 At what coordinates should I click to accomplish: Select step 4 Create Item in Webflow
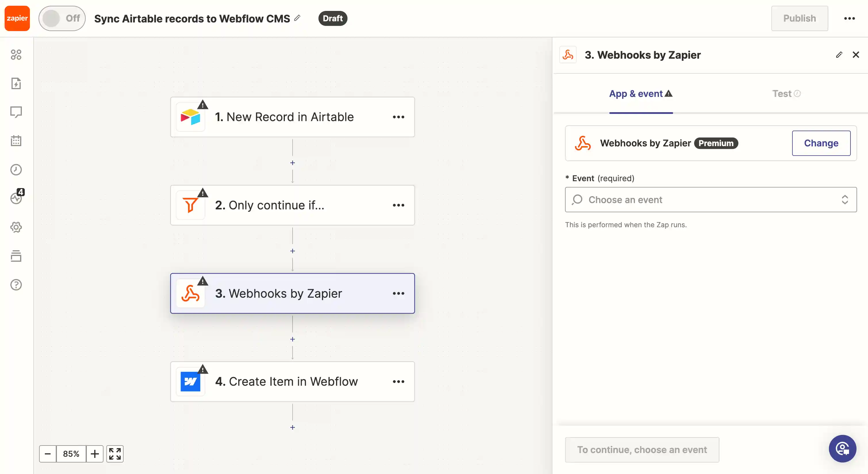click(293, 382)
